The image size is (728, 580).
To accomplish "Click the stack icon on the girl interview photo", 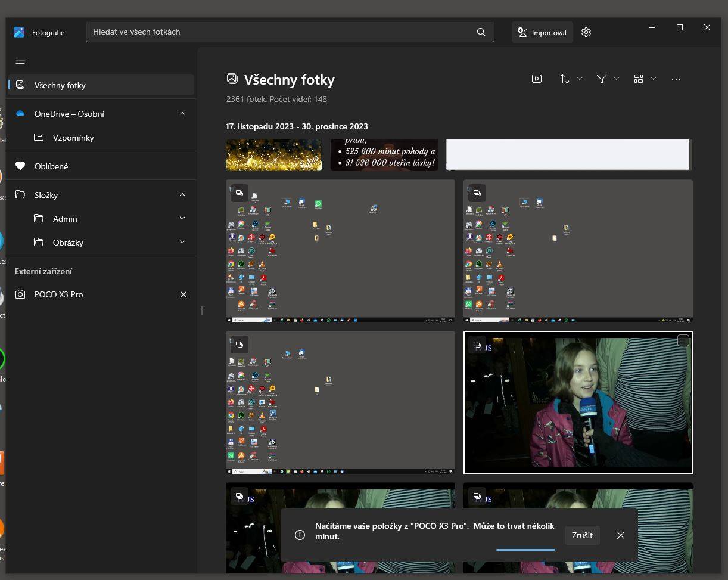I will click(x=477, y=345).
